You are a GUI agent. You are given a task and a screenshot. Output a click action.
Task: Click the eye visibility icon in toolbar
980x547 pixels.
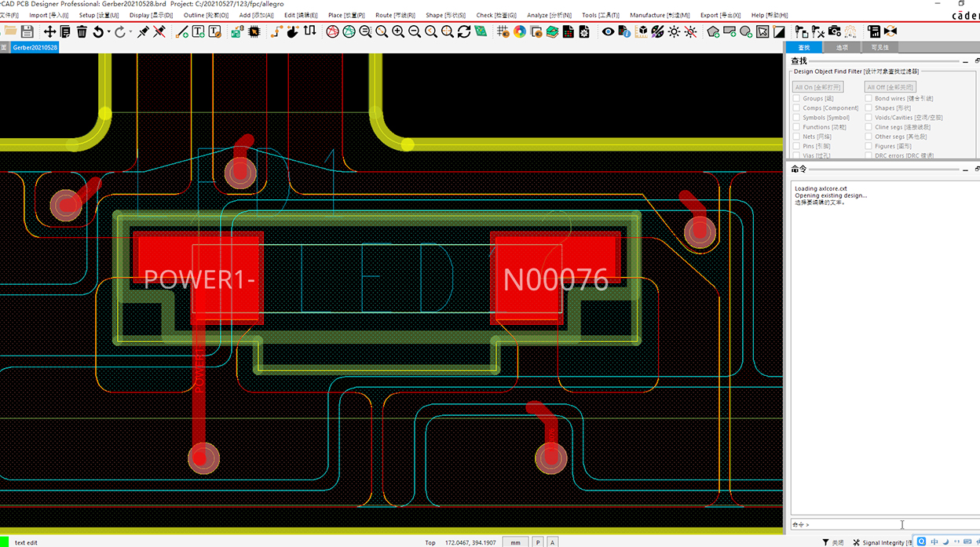click(608, 31)
